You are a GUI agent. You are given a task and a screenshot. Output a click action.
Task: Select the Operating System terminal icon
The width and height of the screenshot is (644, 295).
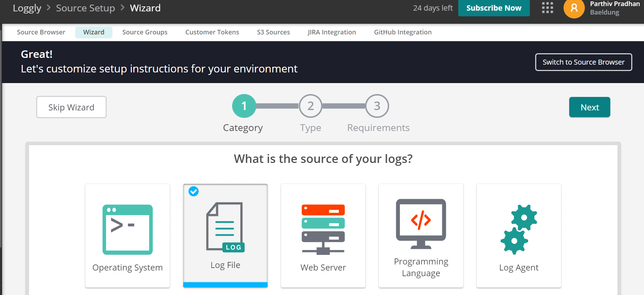click(x=128, y=229)
